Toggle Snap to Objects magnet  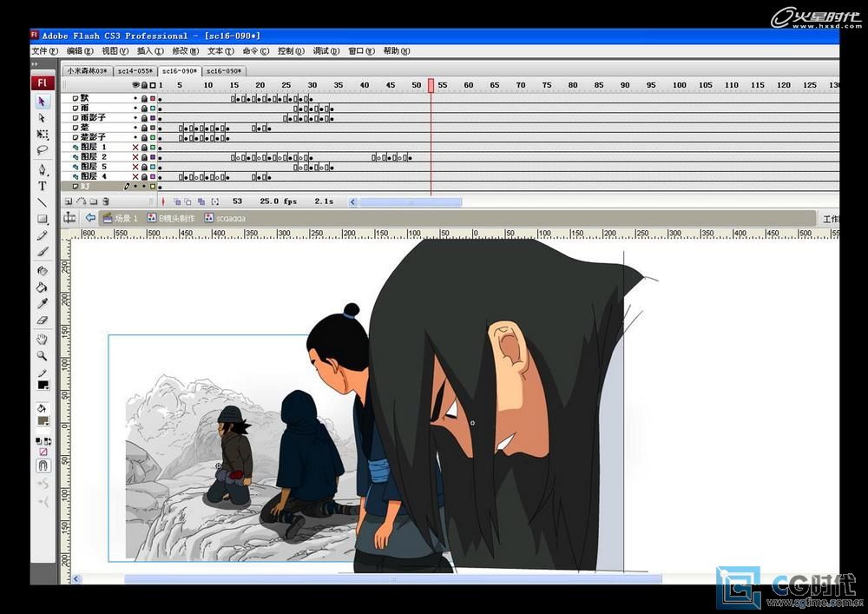point(43,465)
